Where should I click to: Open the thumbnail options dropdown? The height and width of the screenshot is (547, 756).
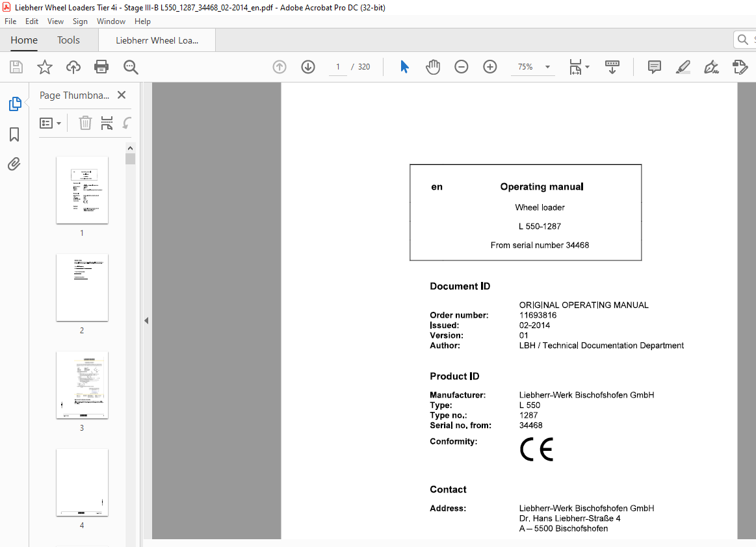(x=50, y=123)
